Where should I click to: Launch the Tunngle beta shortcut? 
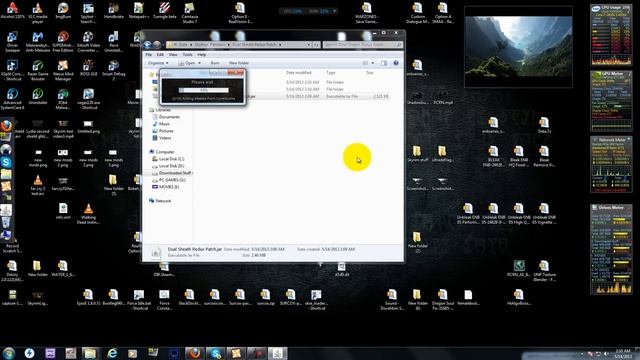164,11
